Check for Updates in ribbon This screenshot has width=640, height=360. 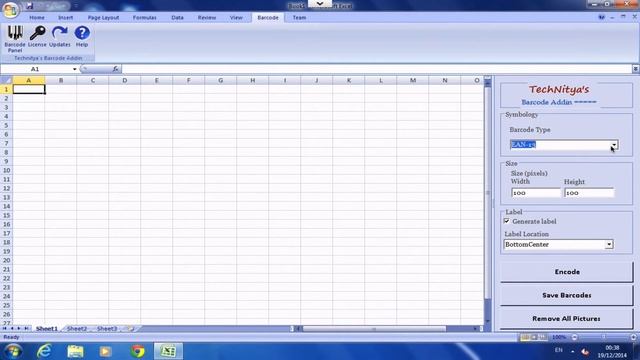(x=60, y=37)
